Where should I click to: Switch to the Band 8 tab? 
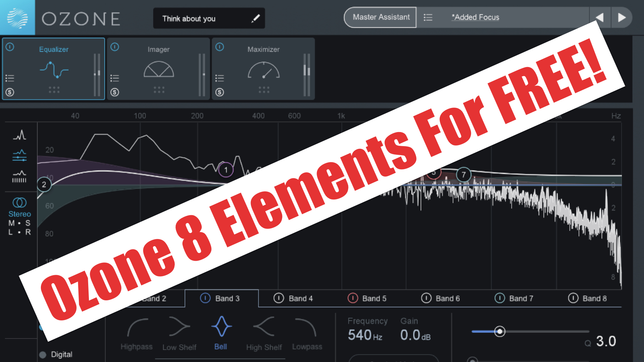[x=595, y=298]
